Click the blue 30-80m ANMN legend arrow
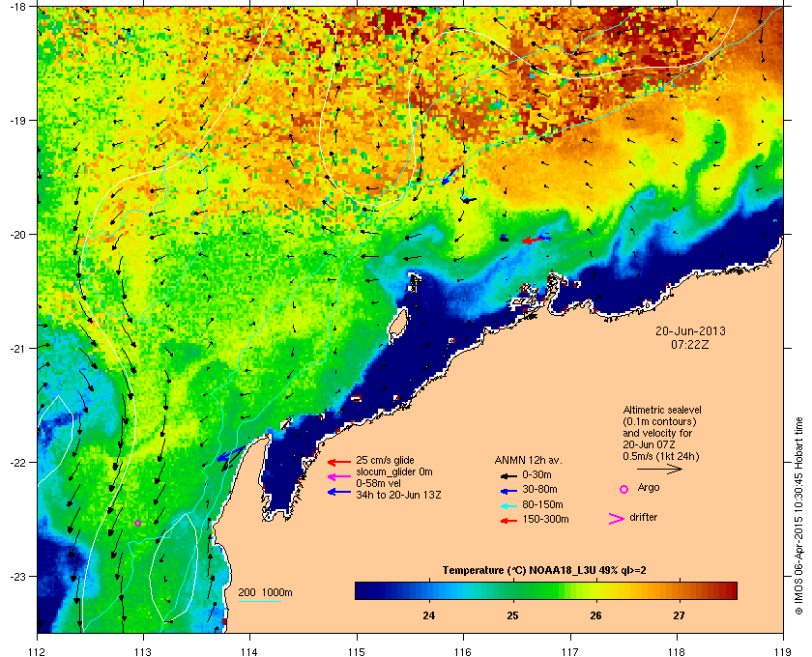812x657 pixels. click(x=509, y=491)
